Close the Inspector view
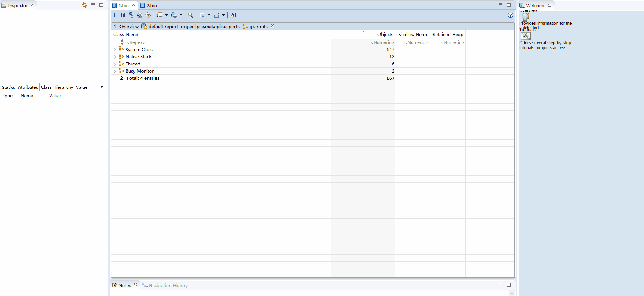644x296 pixels. pos(32,5)
